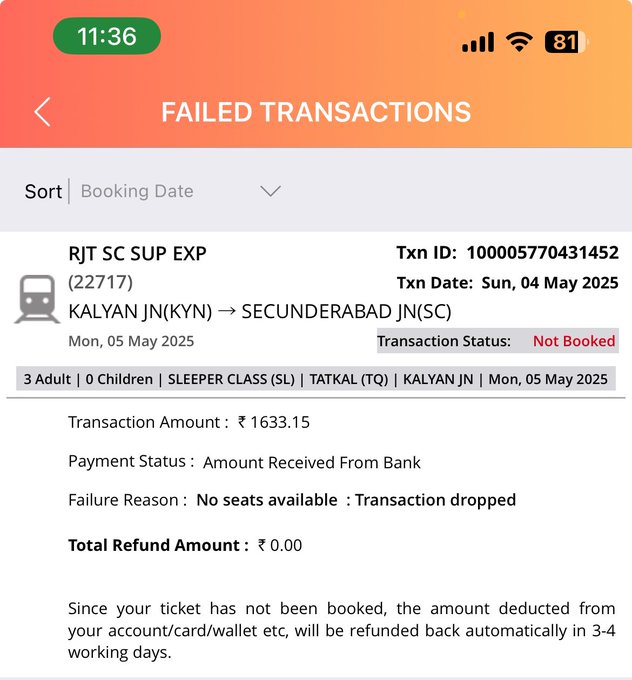Tap the train icon beside RJT SC SUP EXP
Image resolution: width=632 pixels, height=680 pixels.
pos(37,299)
